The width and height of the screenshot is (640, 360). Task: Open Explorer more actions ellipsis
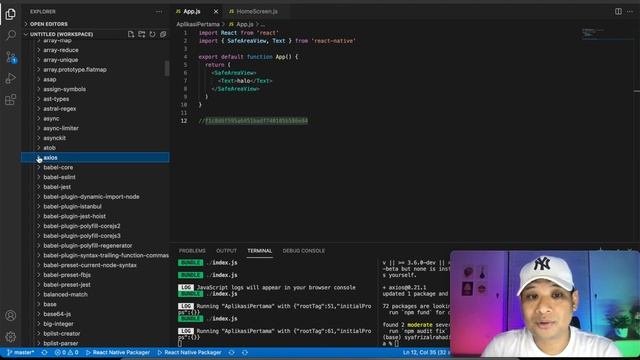pos(159,12)
